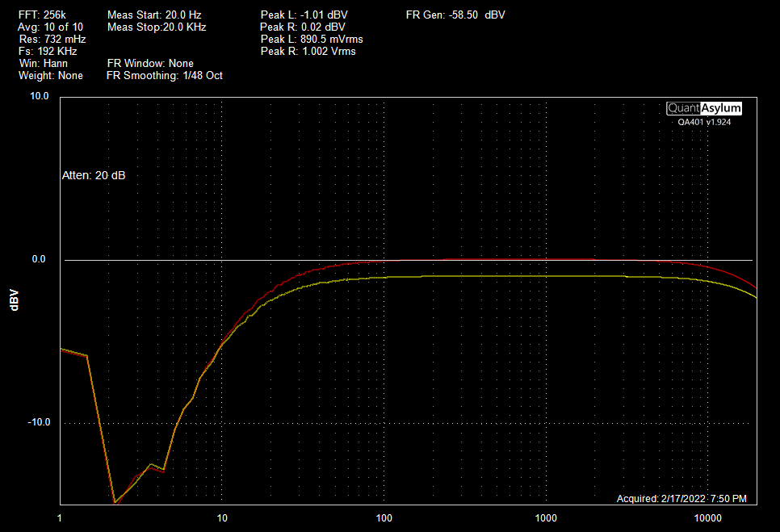Click the 10 x-axis frequency label
The width and height of the screenshot is (780, 532).
coord(222,518)
